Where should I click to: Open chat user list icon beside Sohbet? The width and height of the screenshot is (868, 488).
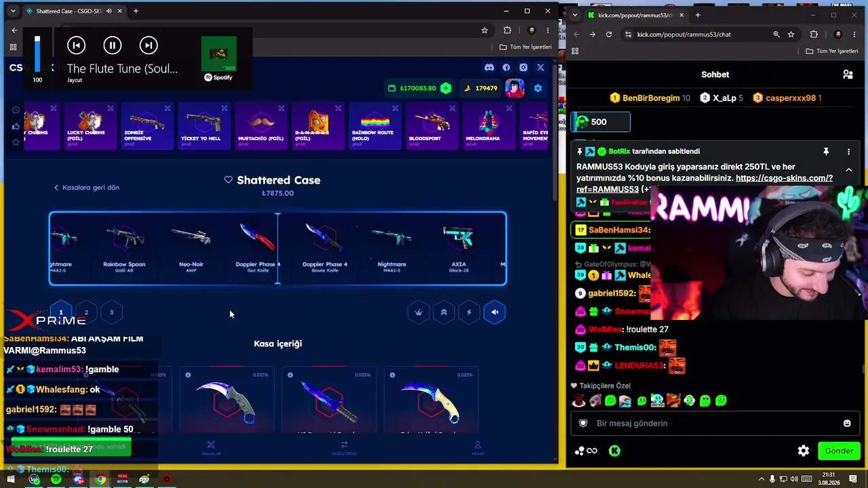[848, 75]
